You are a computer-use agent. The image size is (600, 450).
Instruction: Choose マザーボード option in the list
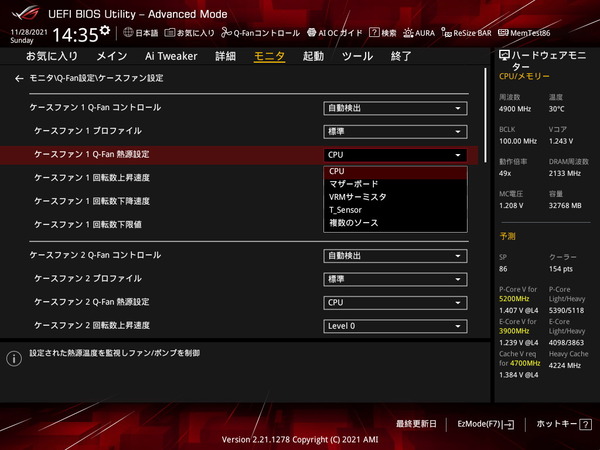[x=395, y=184]
